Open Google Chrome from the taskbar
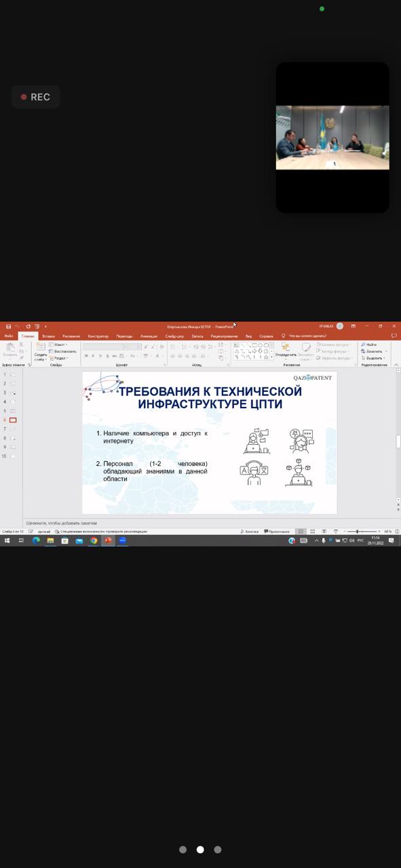Image resolution: width=401 pixels, height=868 pixels. (94, 540)
